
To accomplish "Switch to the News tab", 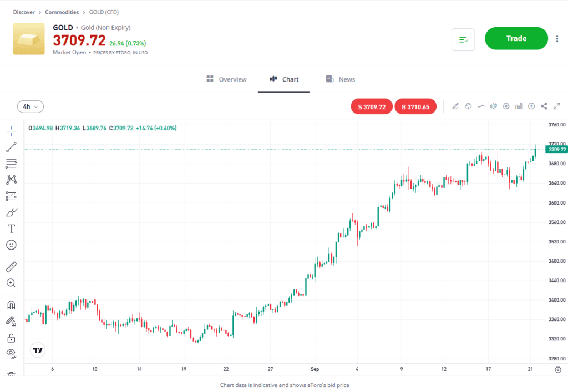I will (341, 79).
